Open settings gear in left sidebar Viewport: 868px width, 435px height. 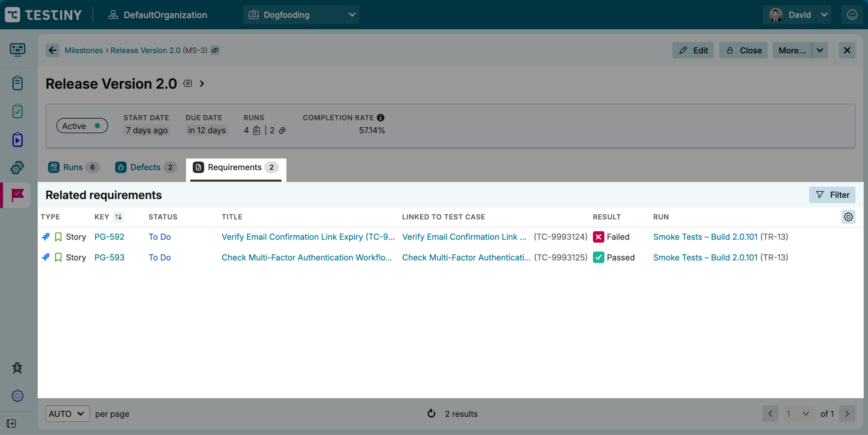[x=17, y=396]
